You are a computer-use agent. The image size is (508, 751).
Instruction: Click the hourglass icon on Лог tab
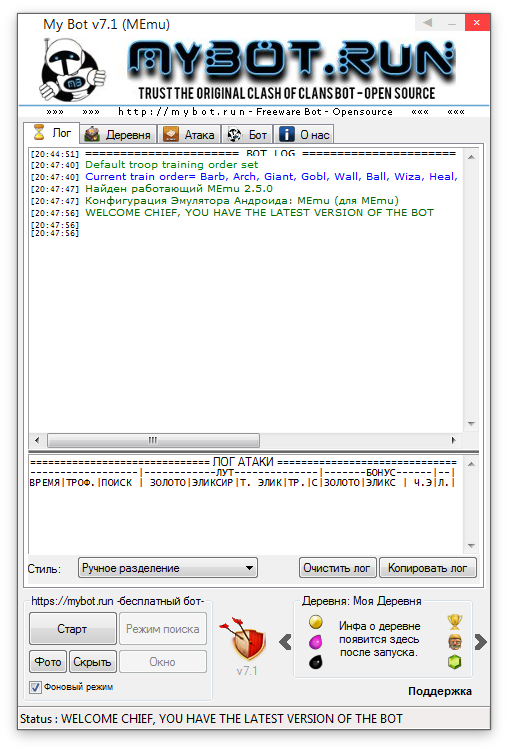(39, 132)
